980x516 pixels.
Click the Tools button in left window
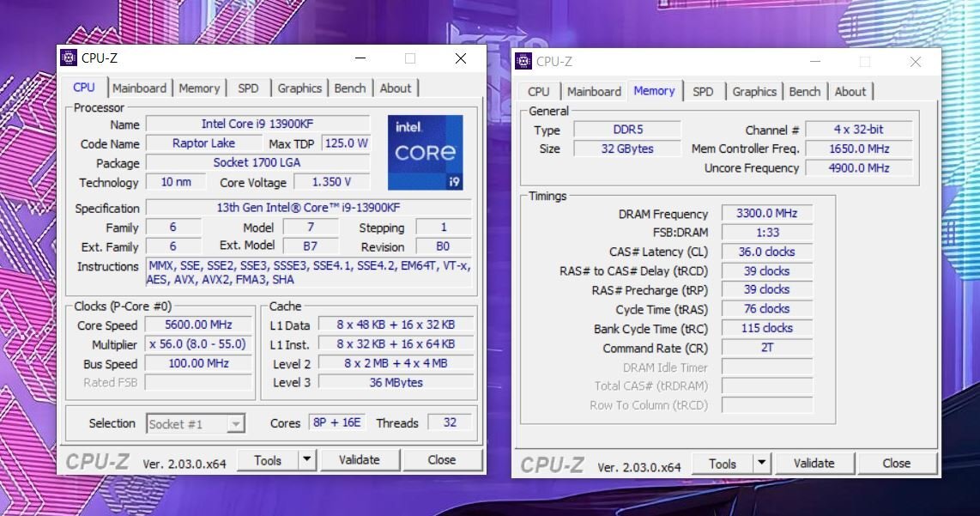(x=268, y=460)
